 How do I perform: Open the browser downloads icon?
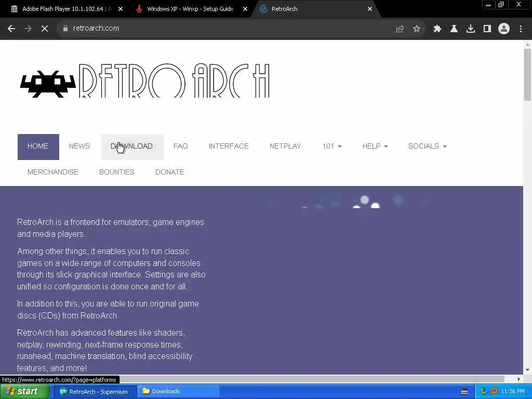471,29
